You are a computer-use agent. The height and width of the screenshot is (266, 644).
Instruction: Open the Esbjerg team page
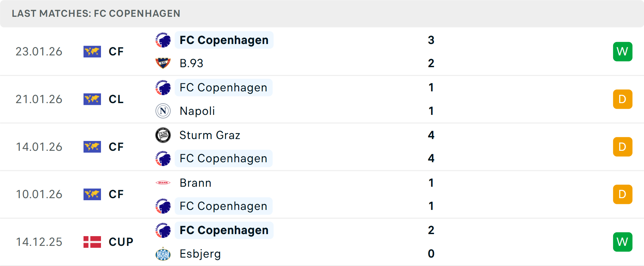pos(200,254)
